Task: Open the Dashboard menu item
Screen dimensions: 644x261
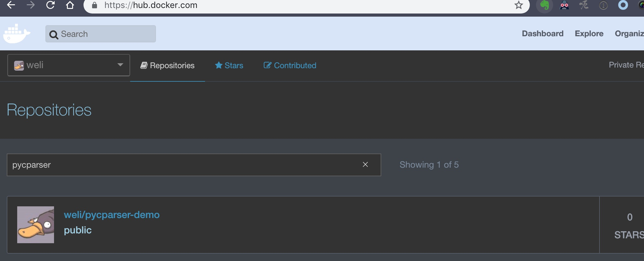Action: (543, 33)
